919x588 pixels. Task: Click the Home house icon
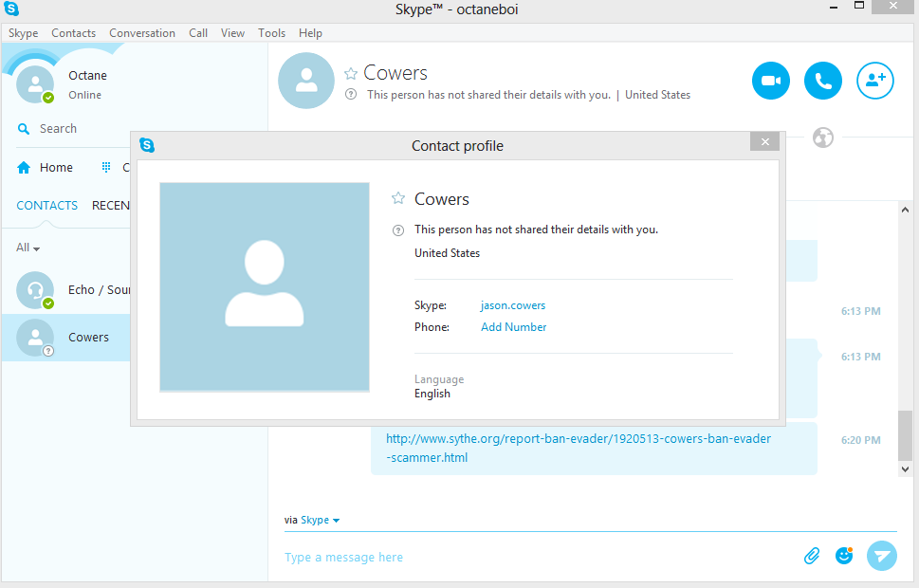24,168
